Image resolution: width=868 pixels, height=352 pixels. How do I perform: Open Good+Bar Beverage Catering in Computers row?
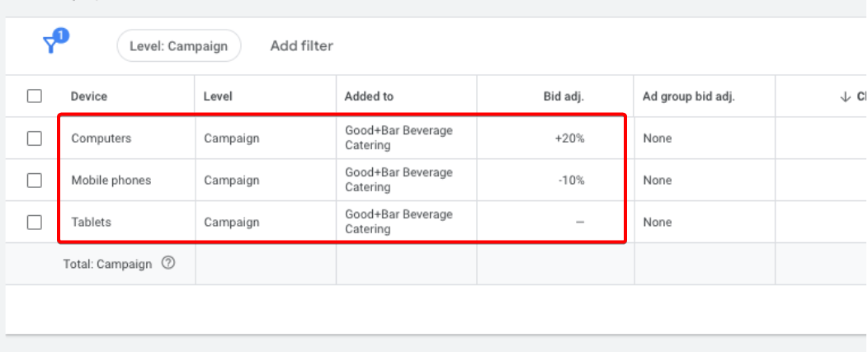click(x=399, y=138)
